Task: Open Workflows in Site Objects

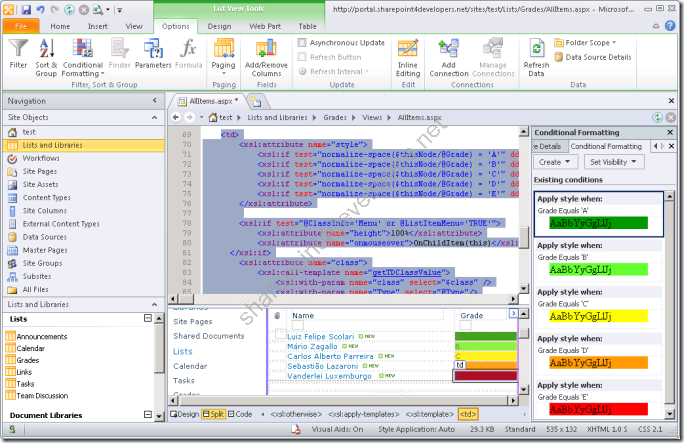Action: click(41, 158)
